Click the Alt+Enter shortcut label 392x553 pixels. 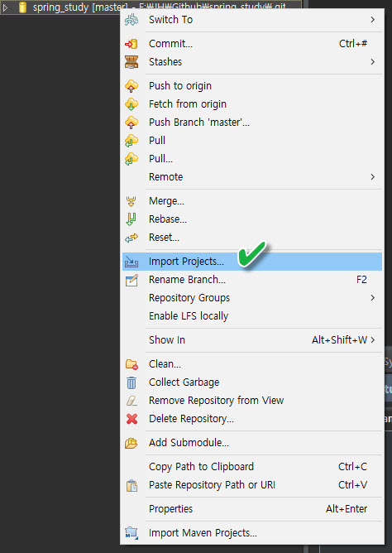pos(347,509)
